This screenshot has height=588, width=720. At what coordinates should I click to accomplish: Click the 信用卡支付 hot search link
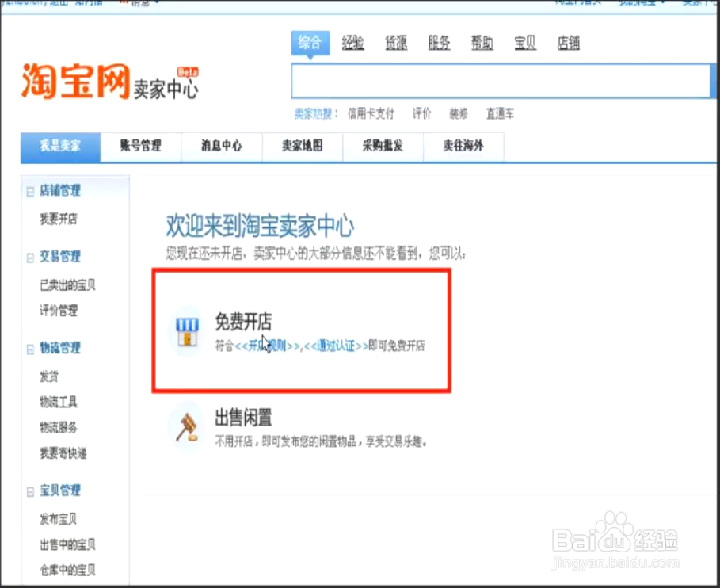371,113
